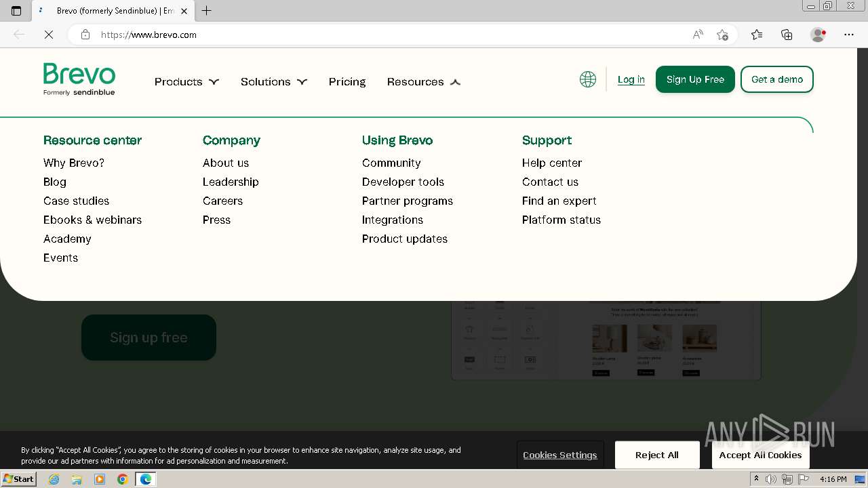Open the Academy link
Image resolution: width=868 pixels, height=488 pixels.
67,239
